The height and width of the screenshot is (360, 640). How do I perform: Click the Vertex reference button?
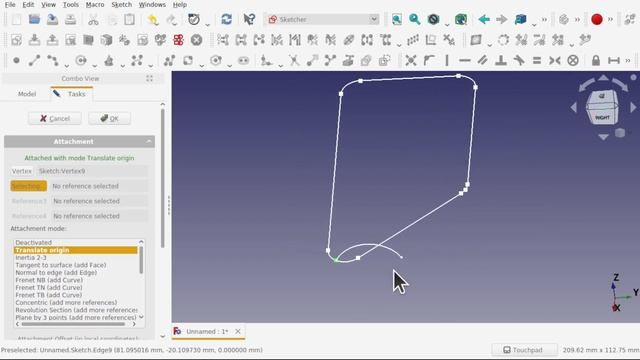(22, 171)
